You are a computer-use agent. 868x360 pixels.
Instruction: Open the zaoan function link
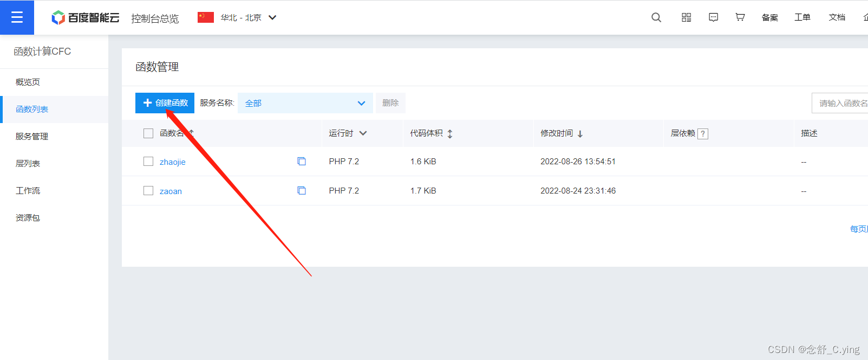pyautogui.click(x=171, y=191)
